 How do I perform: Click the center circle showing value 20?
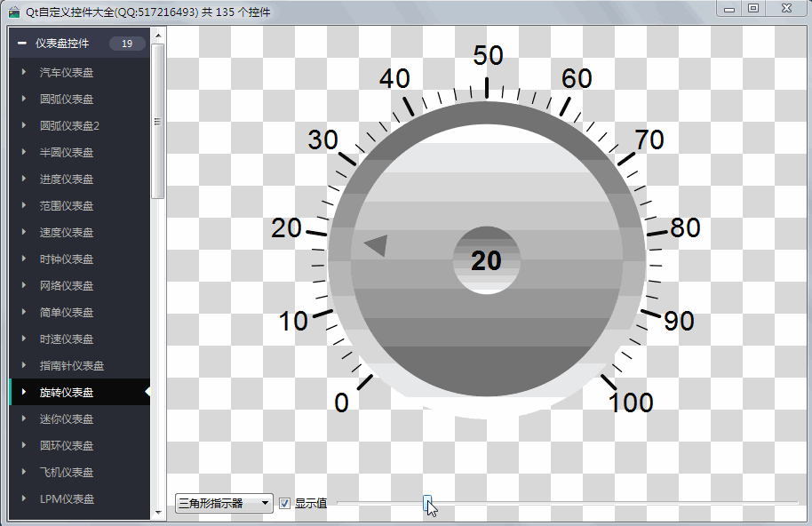(x=486, y=260)
